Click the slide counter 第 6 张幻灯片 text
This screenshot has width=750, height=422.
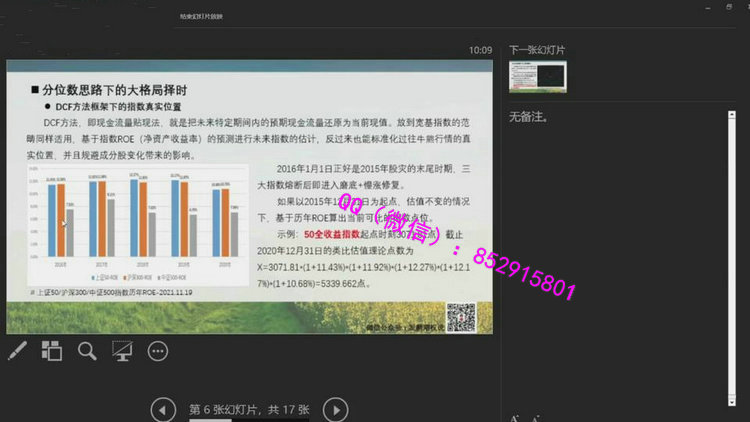pyautogui.click(x=249, y=409)
